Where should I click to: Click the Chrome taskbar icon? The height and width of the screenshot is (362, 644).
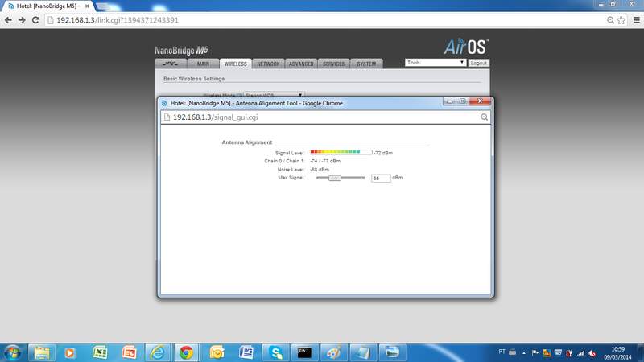(x=186, y=352)
